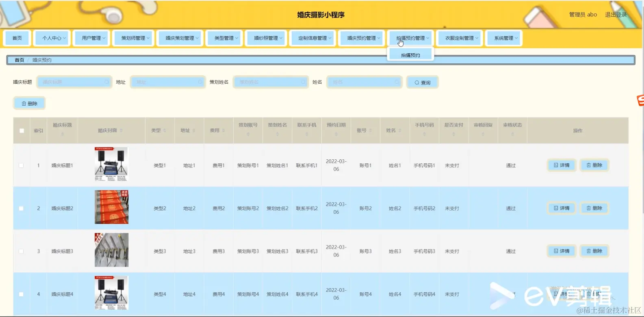Go to 首页 breadcrumb
Image resolution: width=644 pixels, height=317 pixels.
click(x=20, y=60)
